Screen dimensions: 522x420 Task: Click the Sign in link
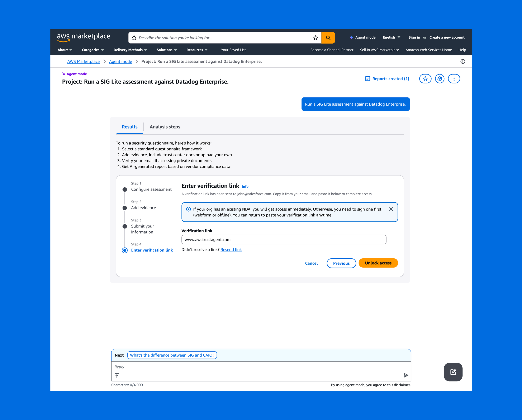(414, 37)
